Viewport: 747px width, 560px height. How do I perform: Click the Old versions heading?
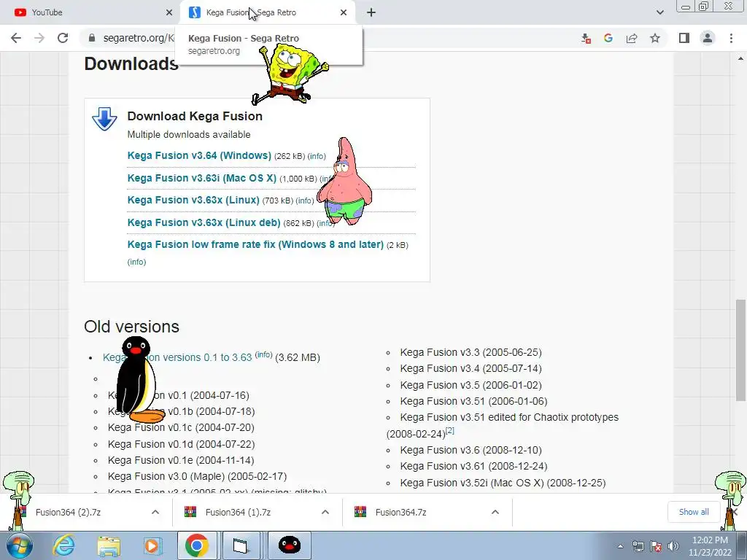click(131, 327)
